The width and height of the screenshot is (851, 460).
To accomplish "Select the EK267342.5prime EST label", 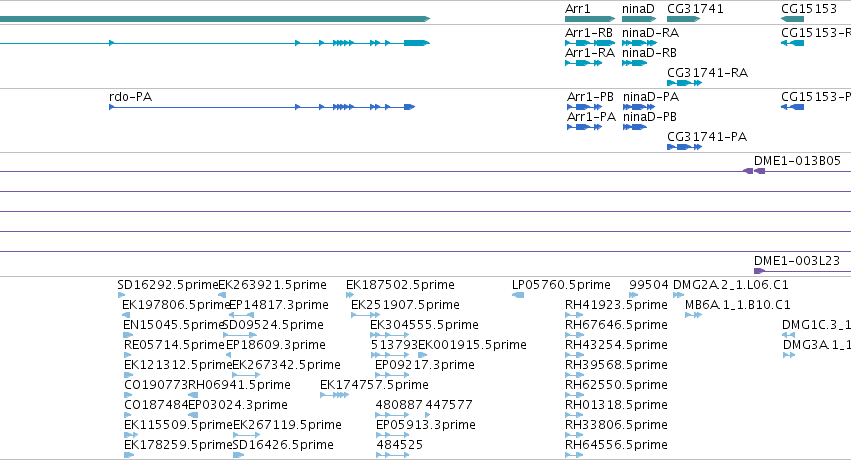I will coord(286,365).
